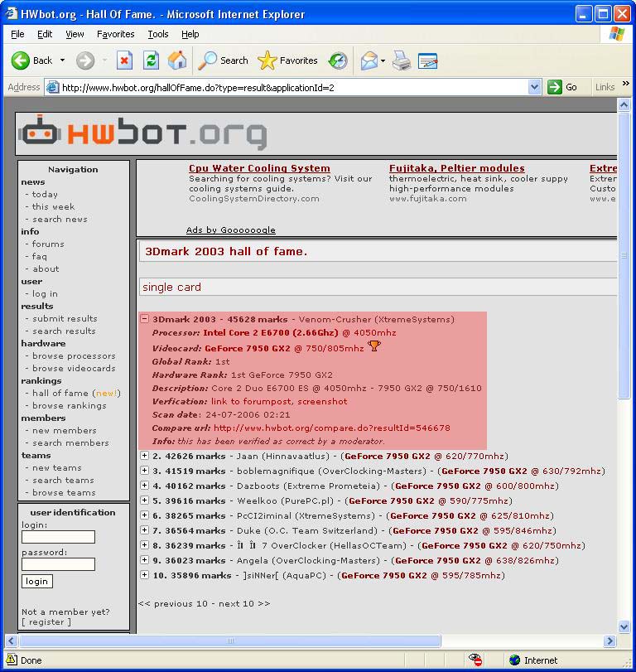Click the scroll down arrow
Screen dimensions: 636x672
[624, 626]
